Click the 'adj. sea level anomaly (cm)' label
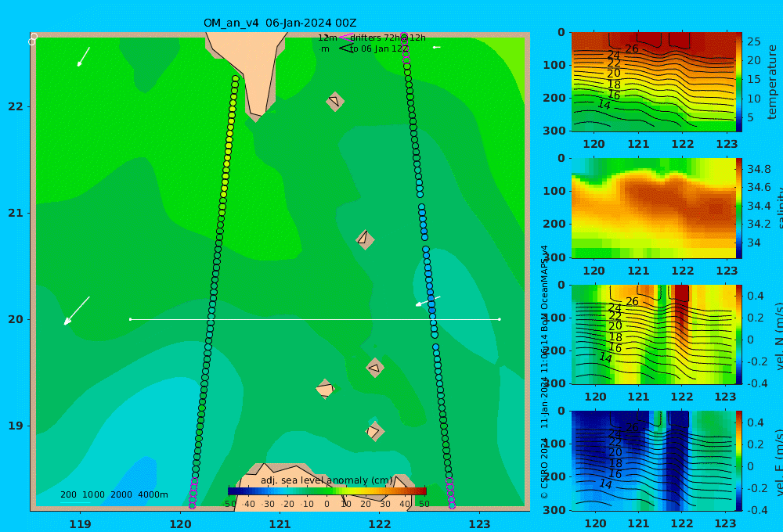The image size is (783, 532). [327, 480]
